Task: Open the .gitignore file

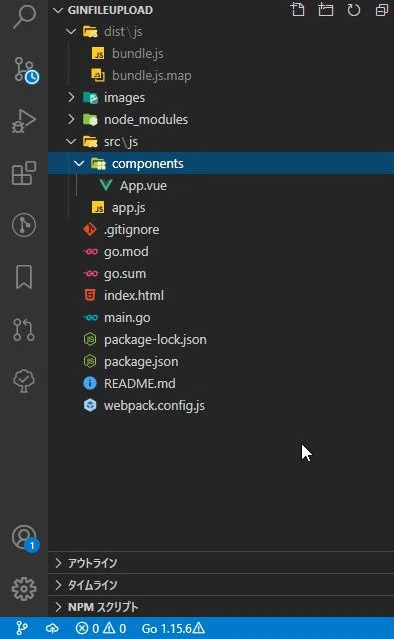Action: (x=221, y=229)
